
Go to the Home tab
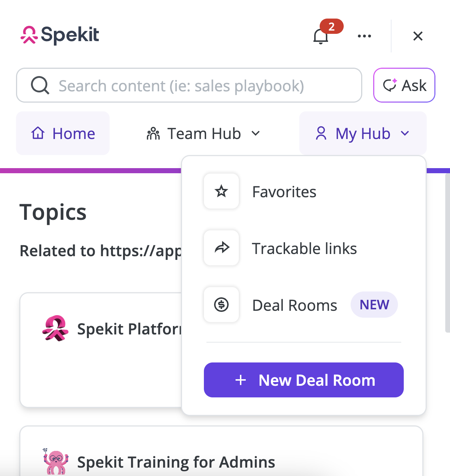(63, 133)
